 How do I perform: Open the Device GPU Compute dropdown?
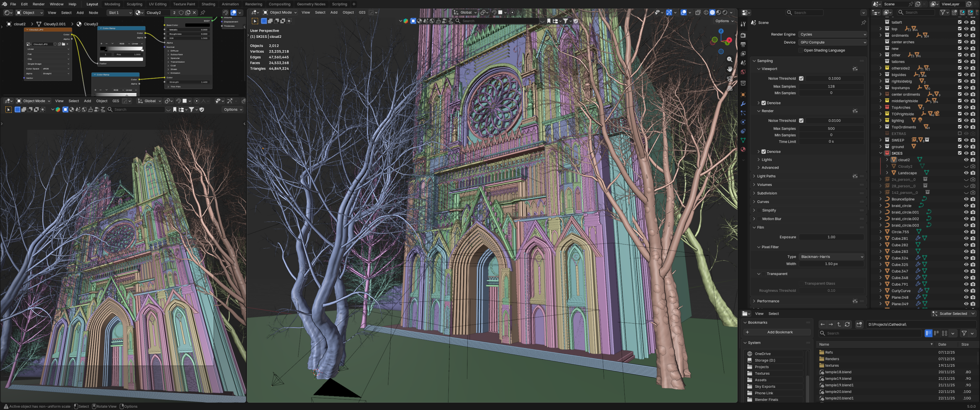pyautogui.click(x=832, y=42)
